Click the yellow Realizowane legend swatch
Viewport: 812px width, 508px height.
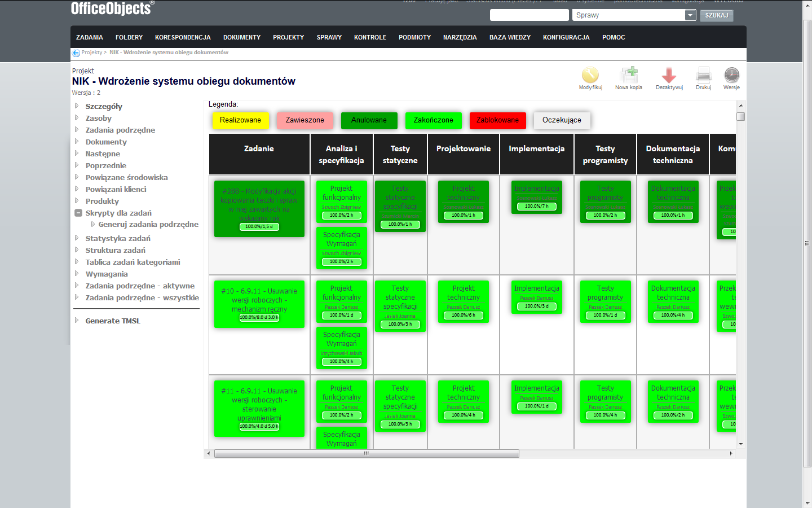240,120
